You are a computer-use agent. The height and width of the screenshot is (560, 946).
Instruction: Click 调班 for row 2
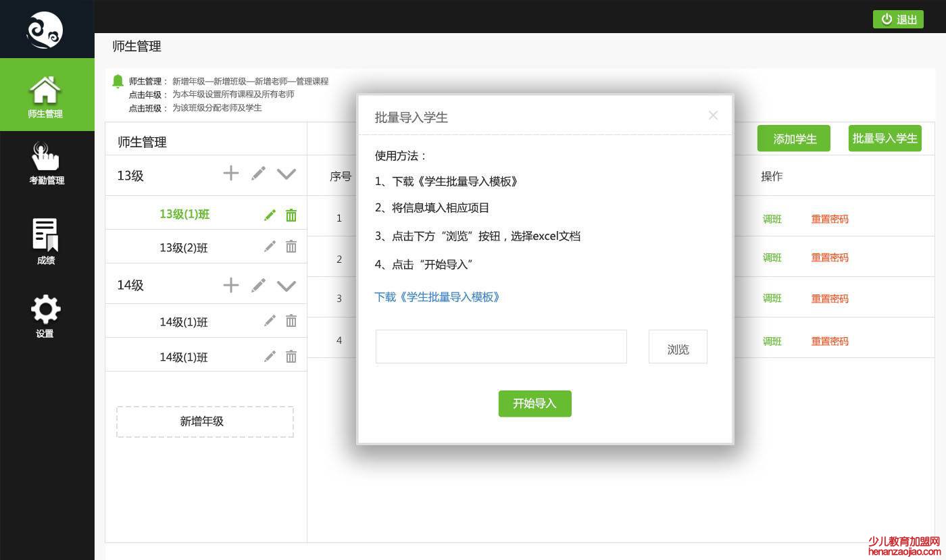click(x=772, y=257)
